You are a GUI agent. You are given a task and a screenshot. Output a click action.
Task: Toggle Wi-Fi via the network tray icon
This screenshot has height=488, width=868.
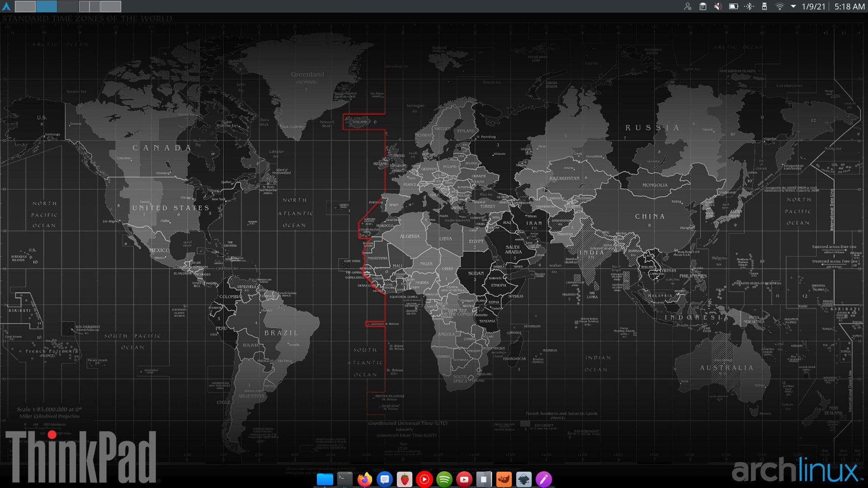780,6
